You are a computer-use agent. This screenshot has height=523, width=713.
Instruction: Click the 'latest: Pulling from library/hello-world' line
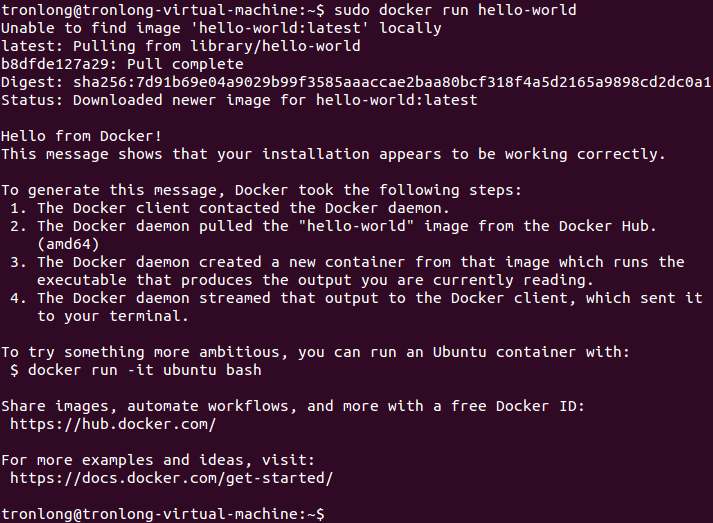[181, 46]
